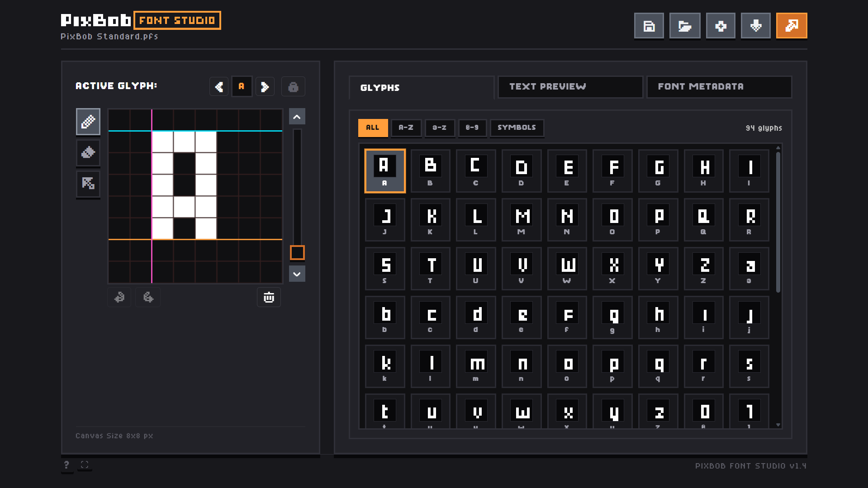Click the up chevron beside canvas
868x488 pixels.
pos(297,117)
